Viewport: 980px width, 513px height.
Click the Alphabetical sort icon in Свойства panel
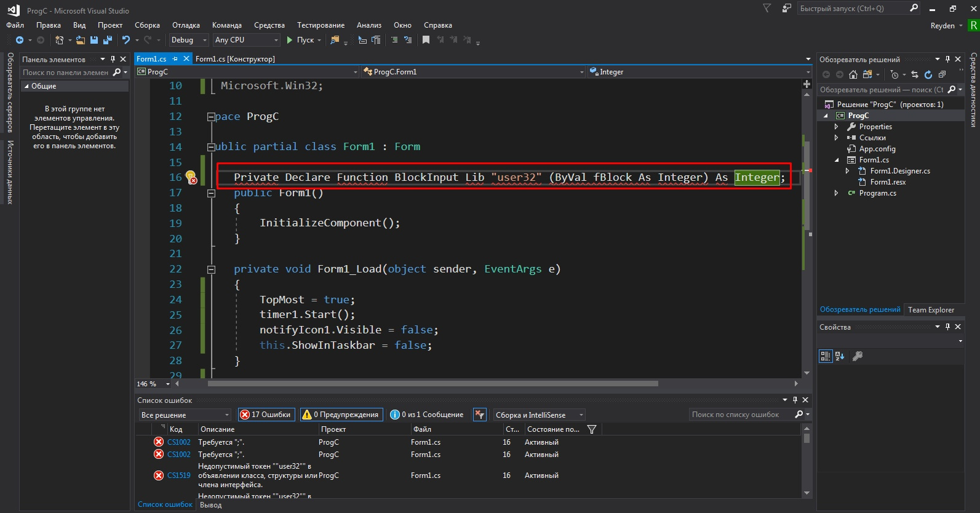tap(840, 356)
